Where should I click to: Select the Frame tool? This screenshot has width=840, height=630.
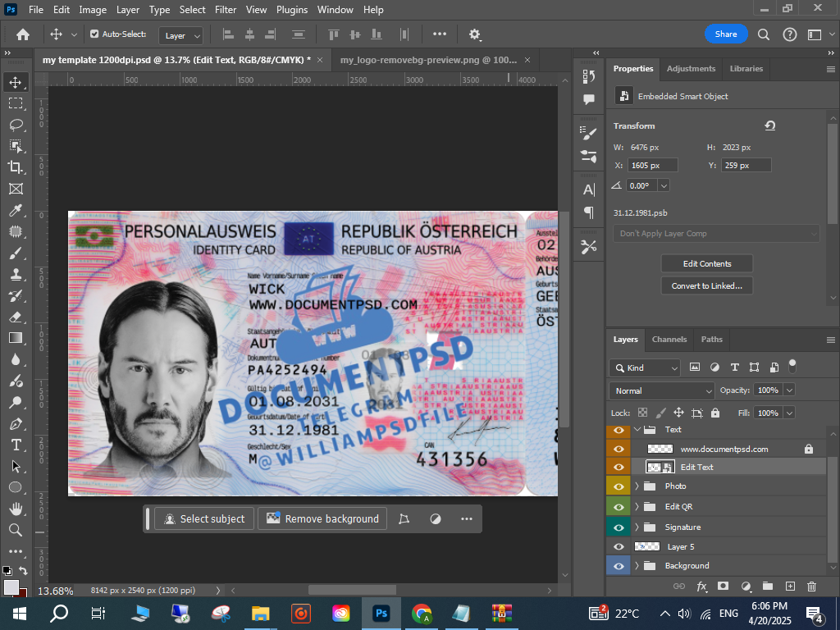(16, 189)
